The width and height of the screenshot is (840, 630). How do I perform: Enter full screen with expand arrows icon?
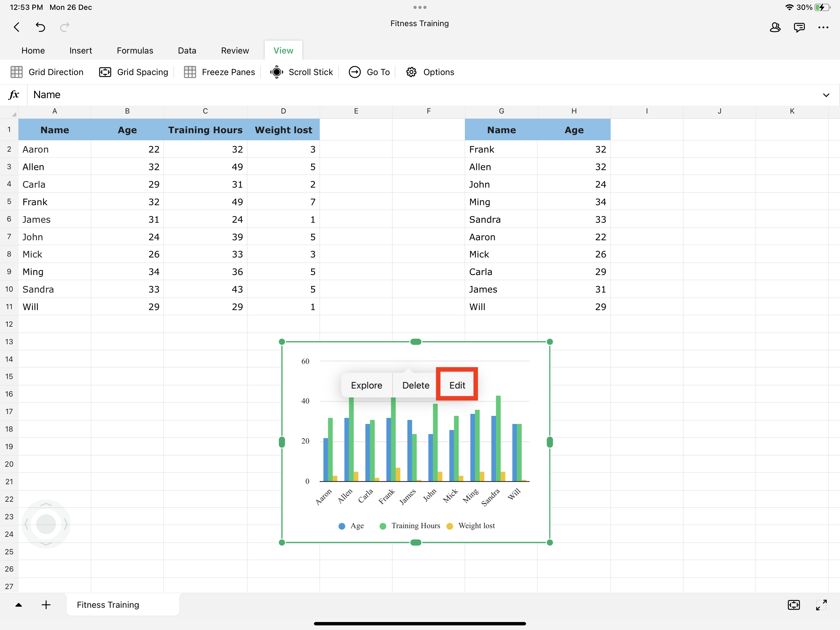click(821, 605)
